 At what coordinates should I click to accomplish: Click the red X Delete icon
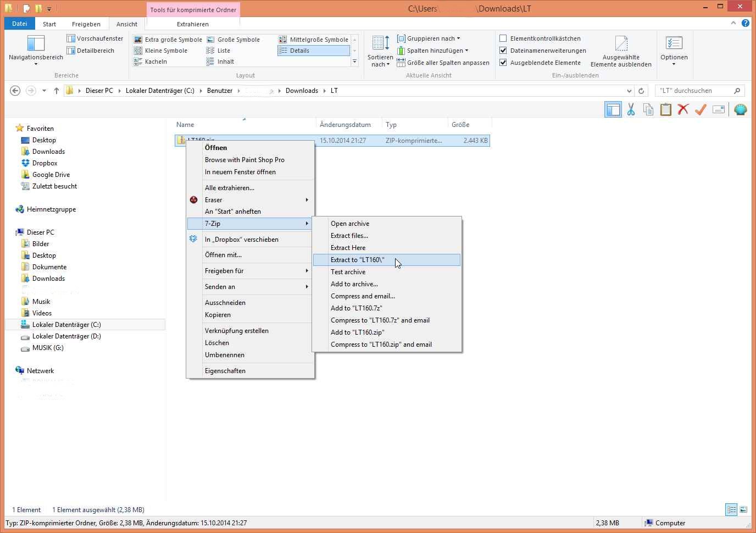(683, 109)
